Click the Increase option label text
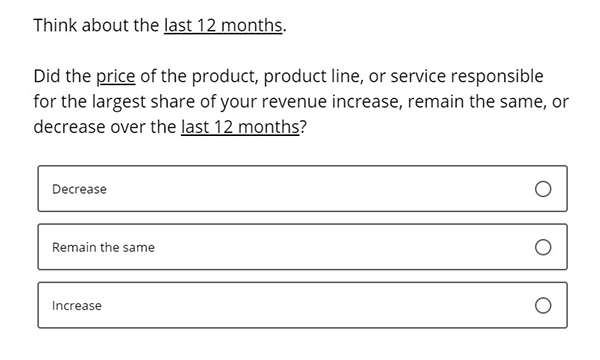This screenshot has height=360, width=600. (x=77, y=306)
